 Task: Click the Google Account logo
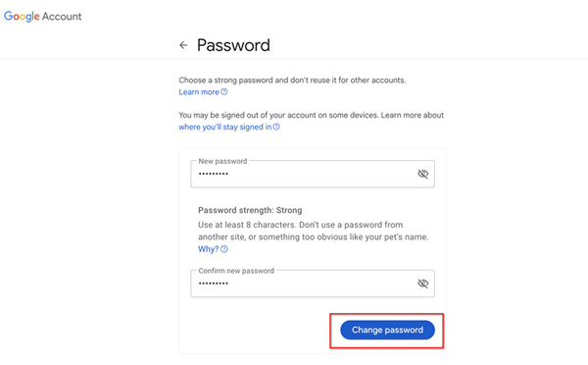click(x=42, y=16)
